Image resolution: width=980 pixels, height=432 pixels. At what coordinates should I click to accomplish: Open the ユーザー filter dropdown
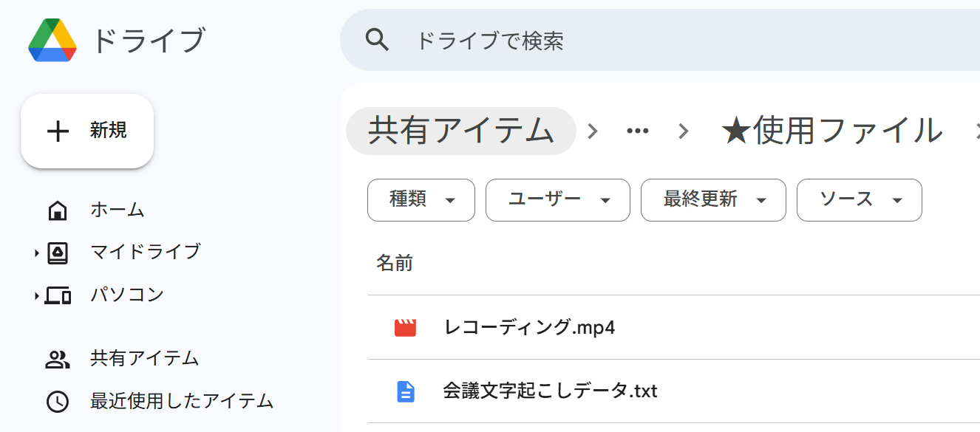[558, 199]
